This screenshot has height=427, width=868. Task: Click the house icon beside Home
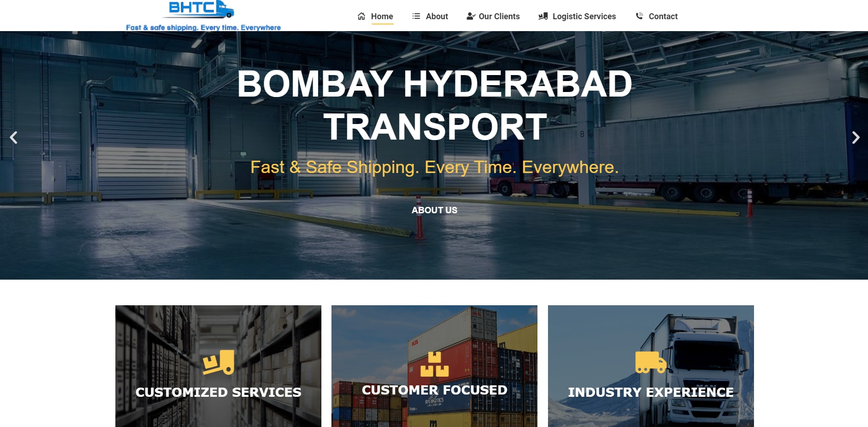(361, 16)
